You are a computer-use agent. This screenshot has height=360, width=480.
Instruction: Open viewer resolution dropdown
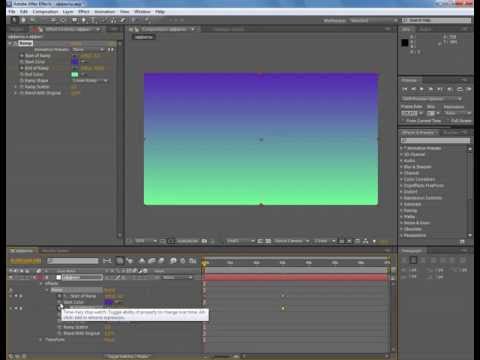[239, 241]
